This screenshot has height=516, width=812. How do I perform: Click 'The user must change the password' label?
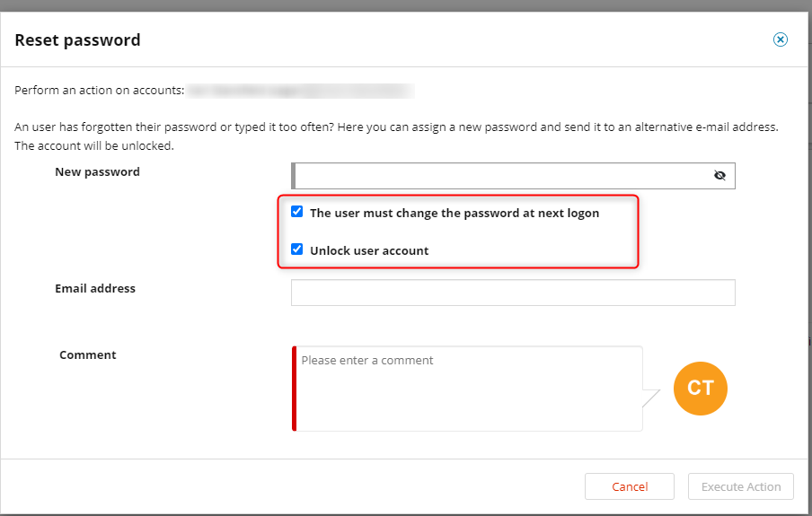pyautogui.click(x=455, y=214)
